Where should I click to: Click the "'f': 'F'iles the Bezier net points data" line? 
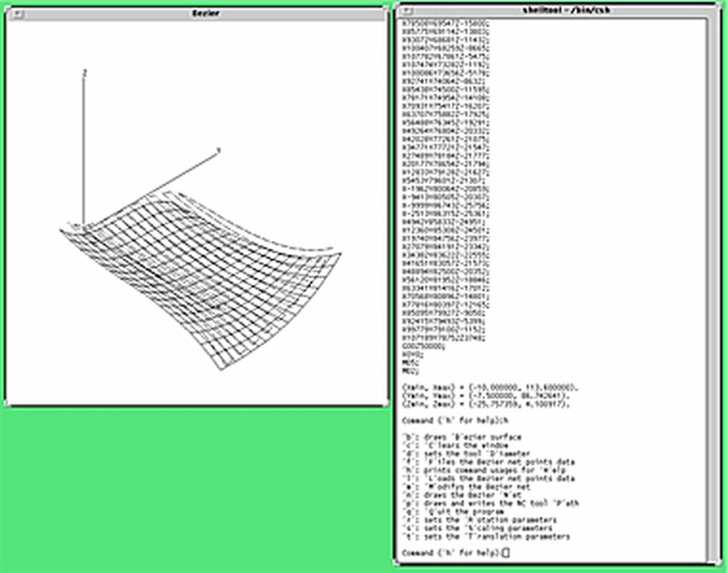488,462
